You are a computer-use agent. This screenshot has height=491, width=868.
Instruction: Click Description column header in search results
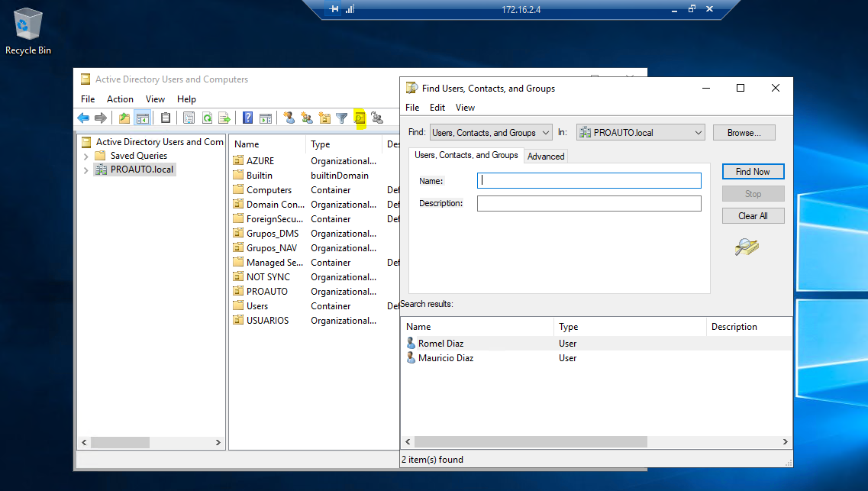(x=749, y=327)
